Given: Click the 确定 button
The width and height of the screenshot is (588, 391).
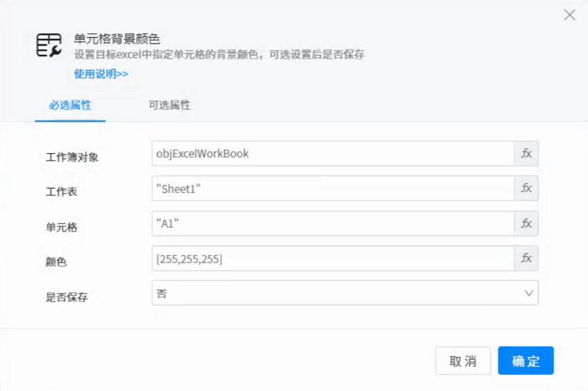Looking at the screenshot, I should point(526,361).
